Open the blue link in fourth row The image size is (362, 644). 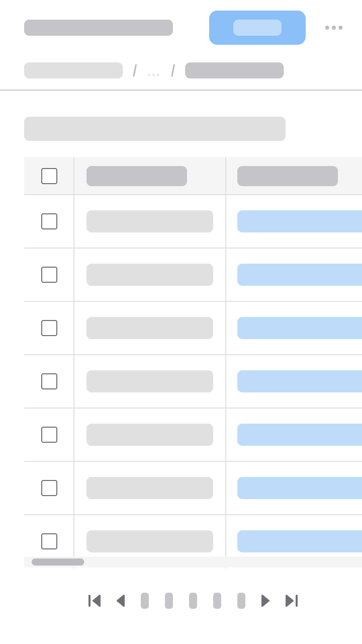click(300, 381)
